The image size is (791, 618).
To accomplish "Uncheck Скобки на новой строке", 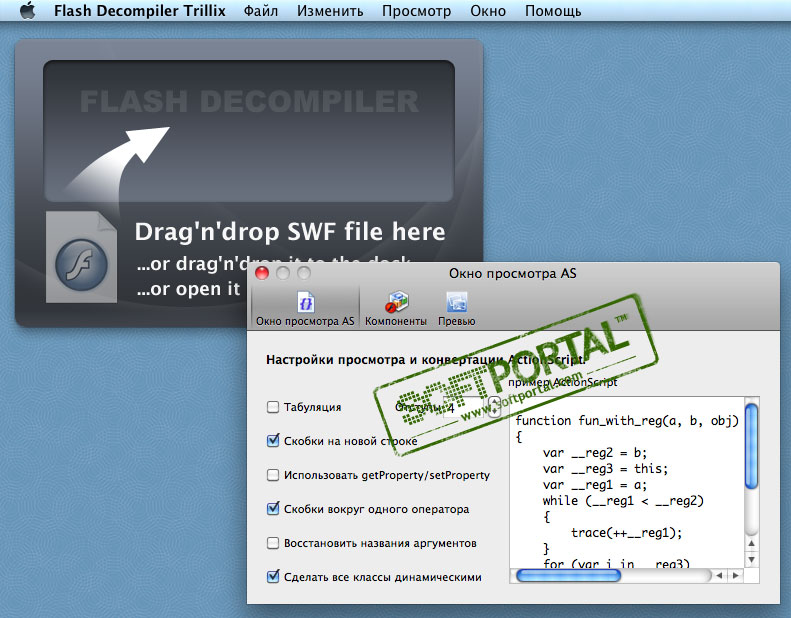I will click(272, 440).
